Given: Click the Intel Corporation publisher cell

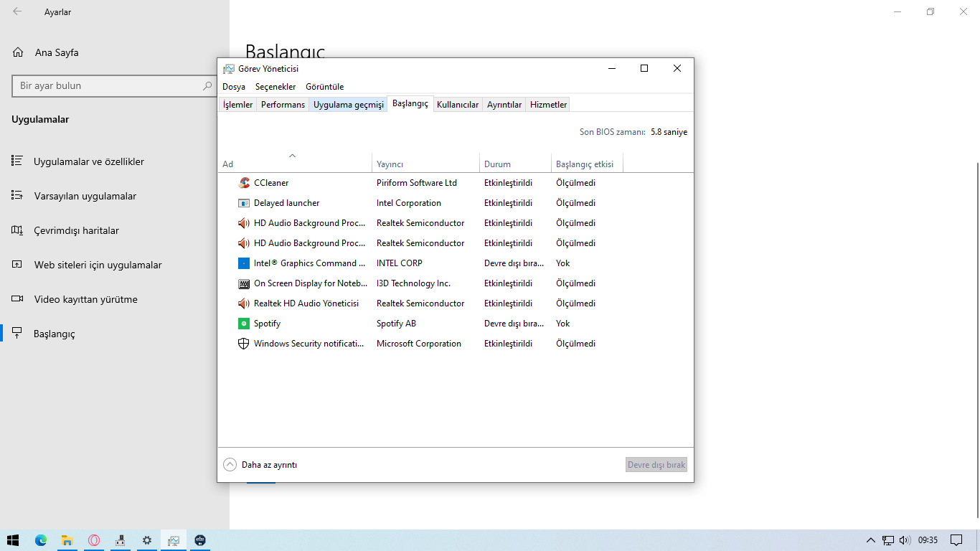Looking at the screenshot, I should (409, 203).
